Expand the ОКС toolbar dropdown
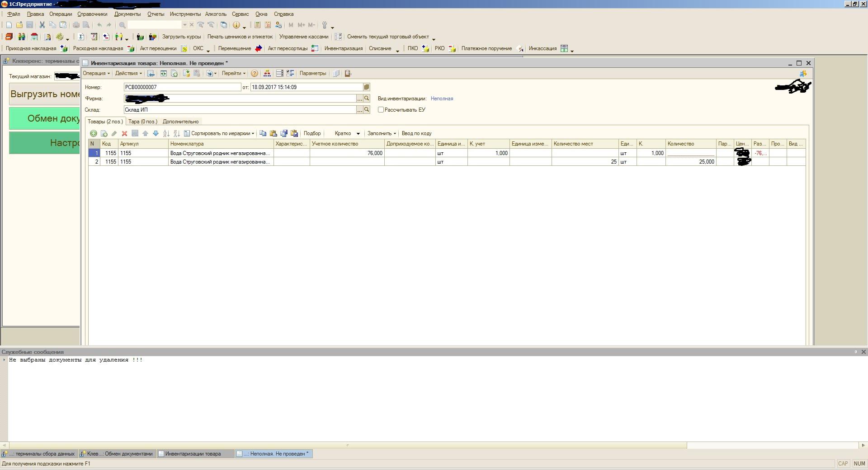Screen dimensions: 868x470 point(208,50)
